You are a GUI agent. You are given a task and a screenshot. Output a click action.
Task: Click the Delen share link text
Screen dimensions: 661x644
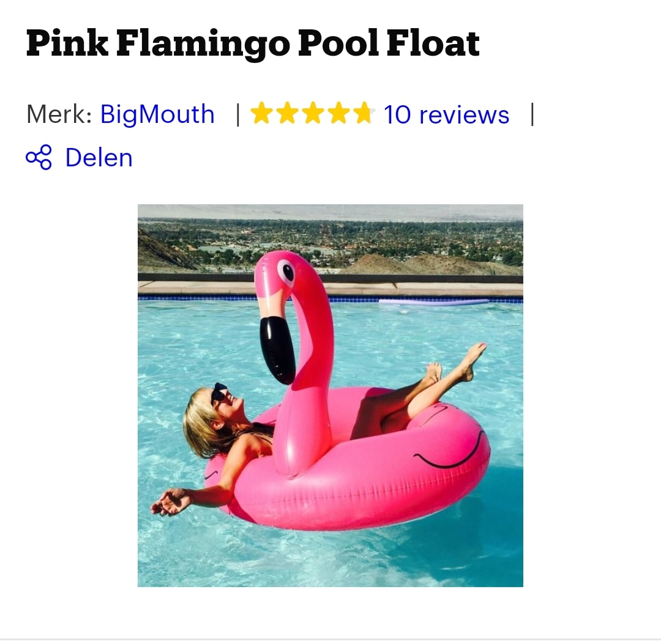click(99, 158)
